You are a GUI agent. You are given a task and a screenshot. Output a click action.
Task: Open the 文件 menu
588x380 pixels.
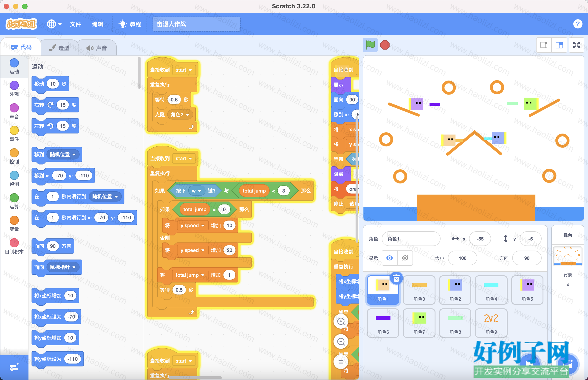pos(75,24)
